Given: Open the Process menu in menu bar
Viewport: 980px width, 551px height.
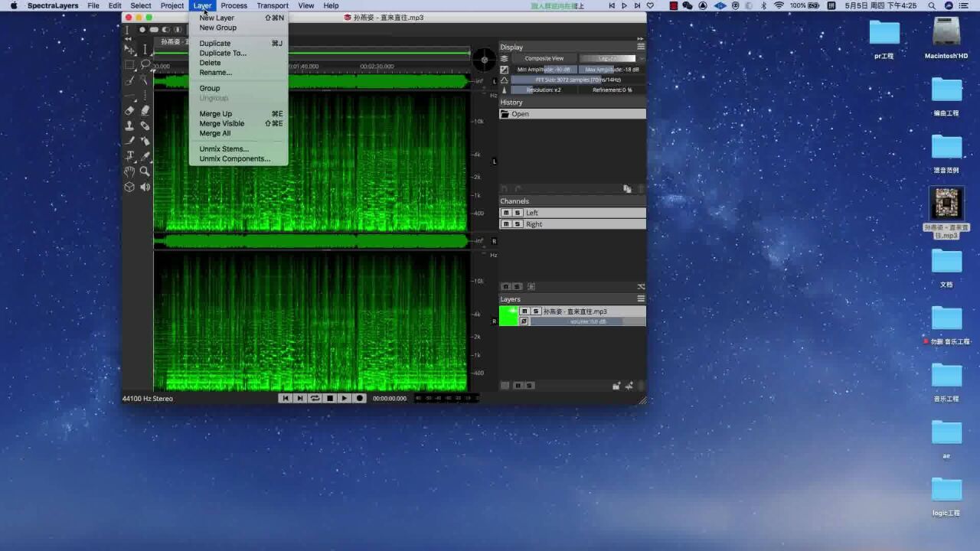Looking at the screenshot, I should 234,5.
